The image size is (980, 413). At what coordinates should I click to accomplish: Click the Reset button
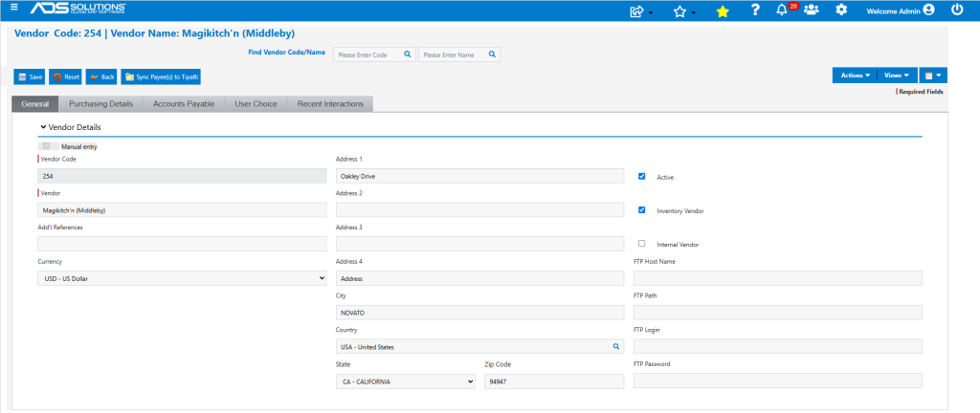tap(66, 76)
